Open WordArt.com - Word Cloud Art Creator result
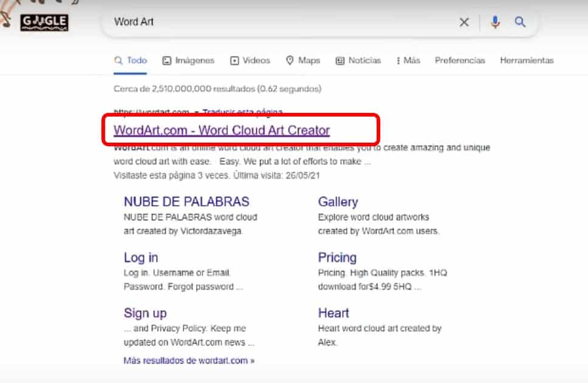Screen dimensions: 588x383 (222, 130)
